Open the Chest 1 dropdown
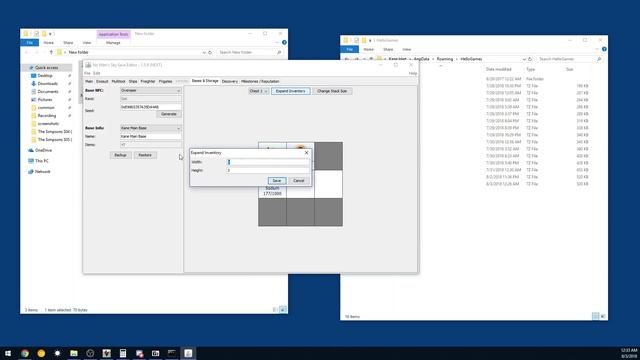The height and width of the screenshot is (360, 640). [258, 91]
